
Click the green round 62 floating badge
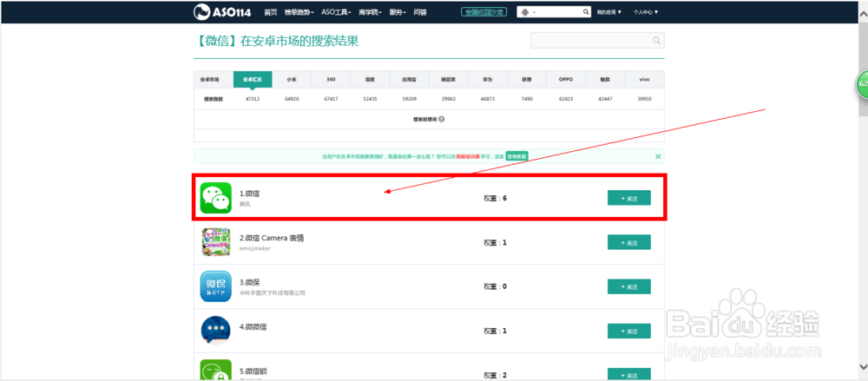coord(862,85)
